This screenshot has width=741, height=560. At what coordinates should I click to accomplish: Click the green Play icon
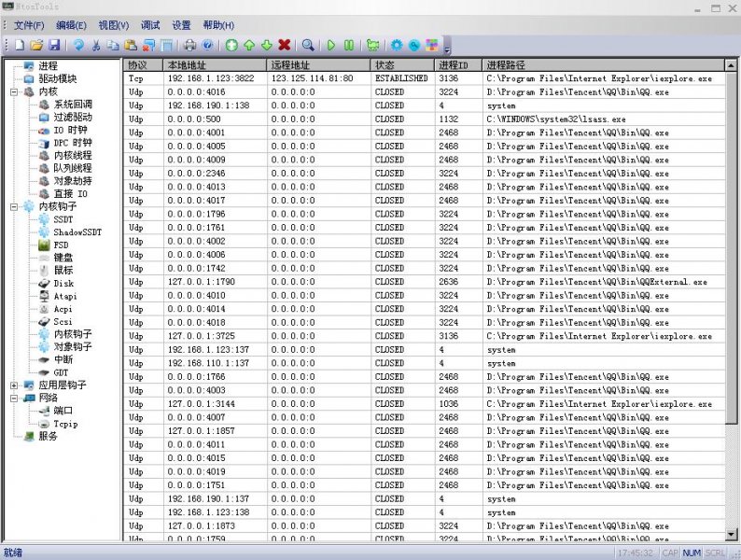click(331, 46)
